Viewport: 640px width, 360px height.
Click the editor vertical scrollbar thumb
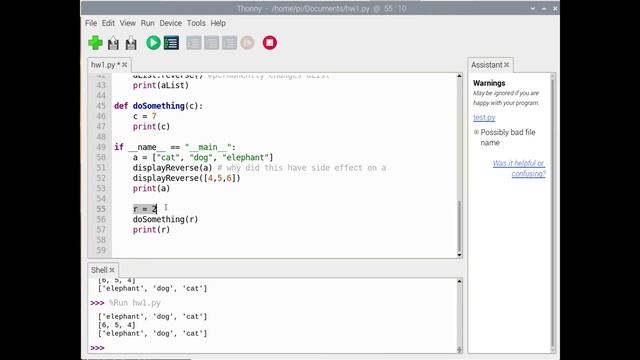(459, 226)
